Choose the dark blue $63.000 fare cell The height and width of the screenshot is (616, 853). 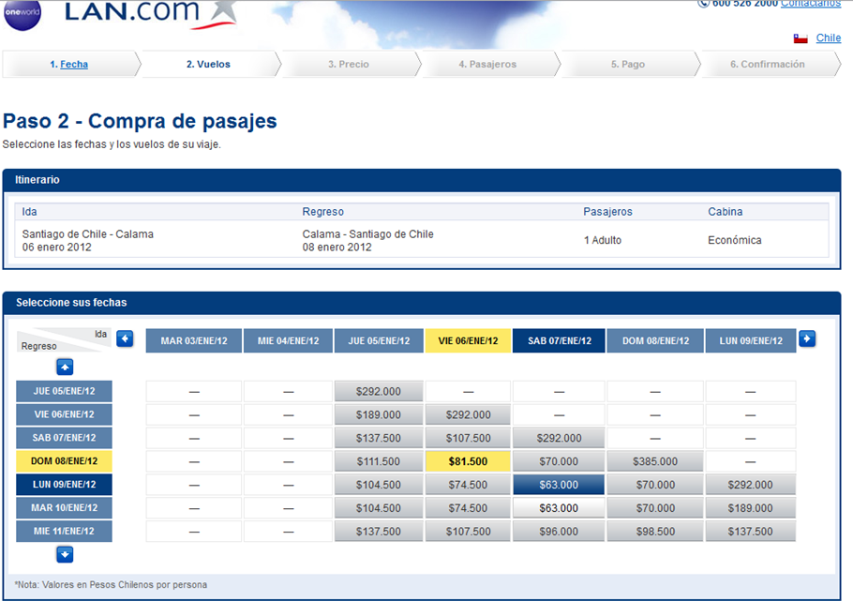click(x=559, y=485)
